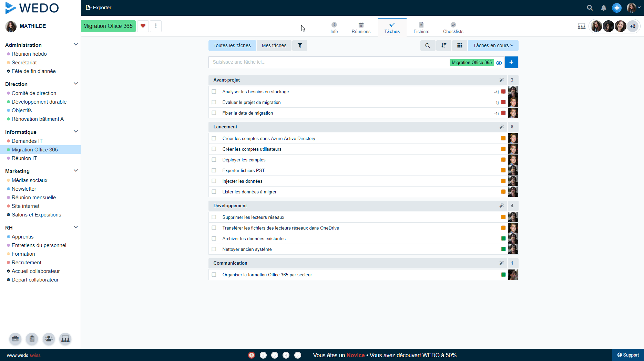Collapse the RH sidebar group
This screenshot has height=361, width=644.
point(76,227)
